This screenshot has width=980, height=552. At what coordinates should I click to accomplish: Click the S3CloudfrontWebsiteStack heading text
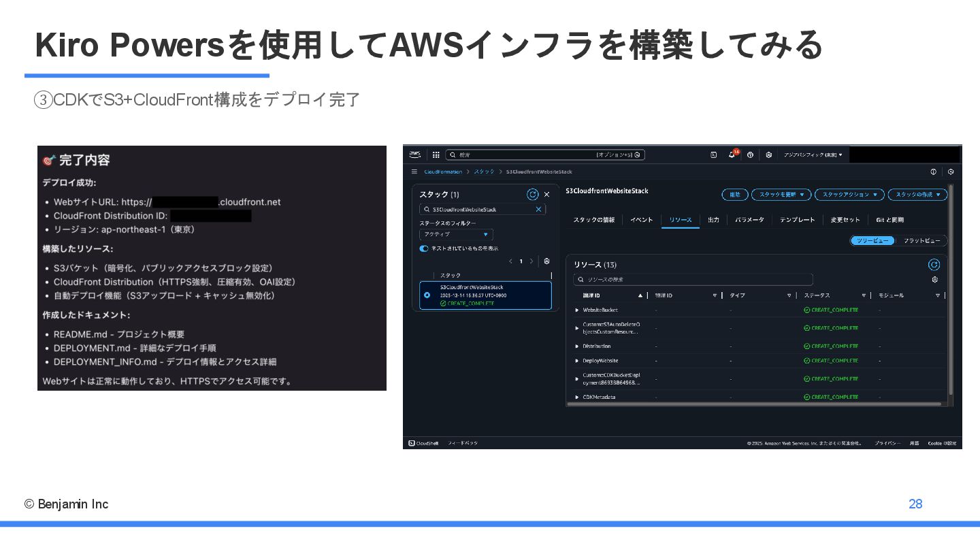tap(607, 191)
